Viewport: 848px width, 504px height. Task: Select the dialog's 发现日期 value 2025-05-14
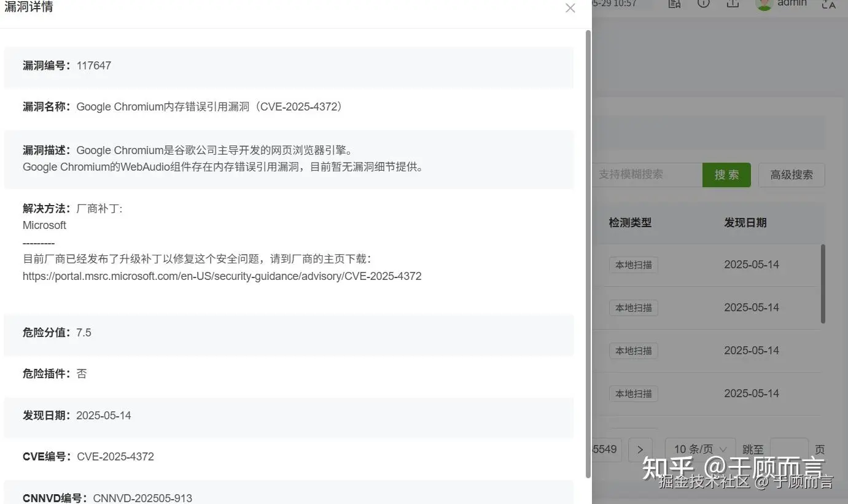tap(104, 416)
